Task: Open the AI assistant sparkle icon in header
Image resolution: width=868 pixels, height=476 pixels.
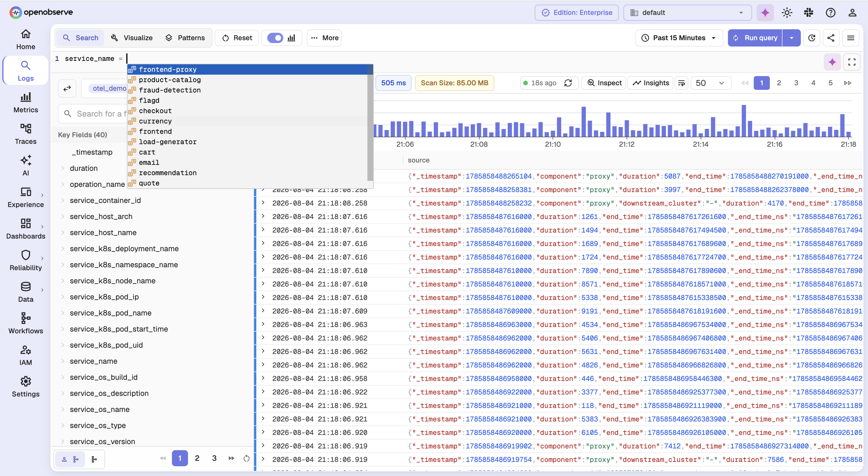Action: pyautogui.click(x=765, y=13)
